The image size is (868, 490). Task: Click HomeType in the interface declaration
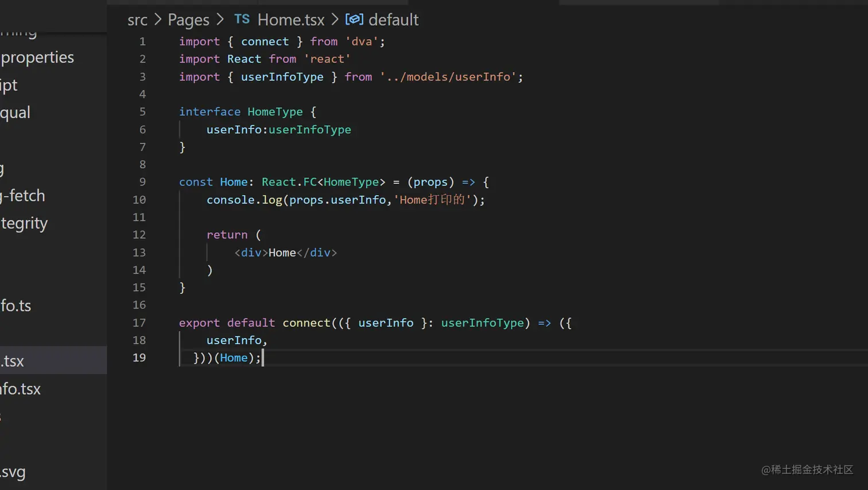point(275,112)
